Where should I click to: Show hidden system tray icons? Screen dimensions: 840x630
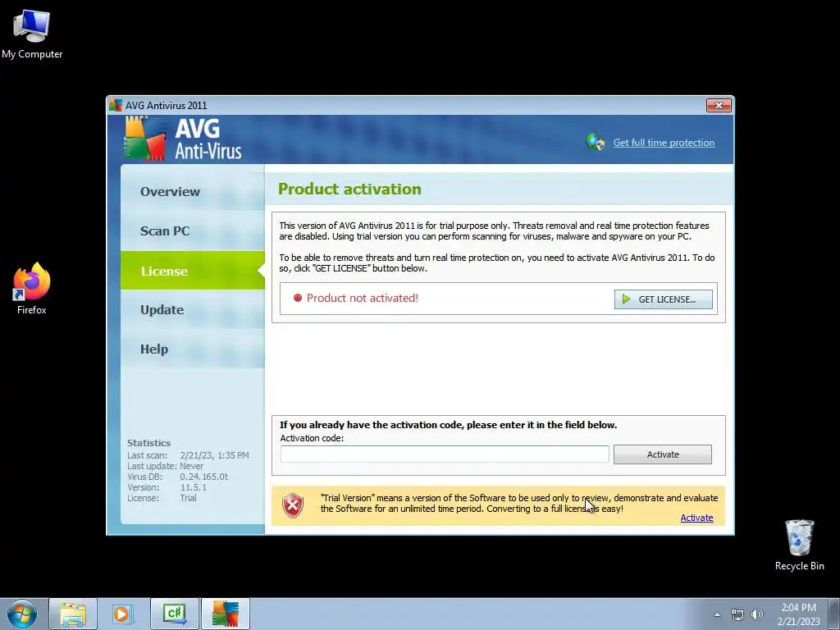pos(717,614)
